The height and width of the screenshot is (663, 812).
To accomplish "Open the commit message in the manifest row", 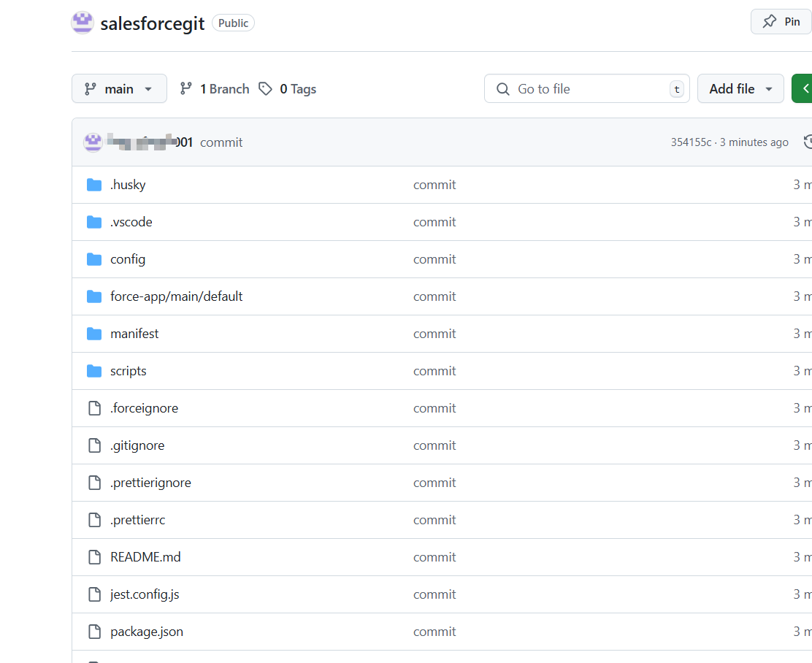I will point(434,334).
